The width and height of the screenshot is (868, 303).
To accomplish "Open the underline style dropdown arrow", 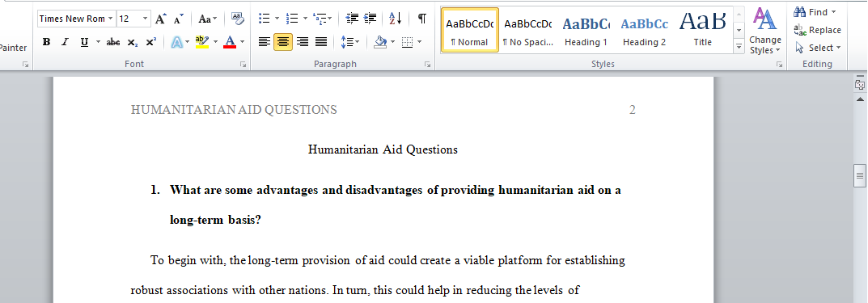I will click(99, 42).
